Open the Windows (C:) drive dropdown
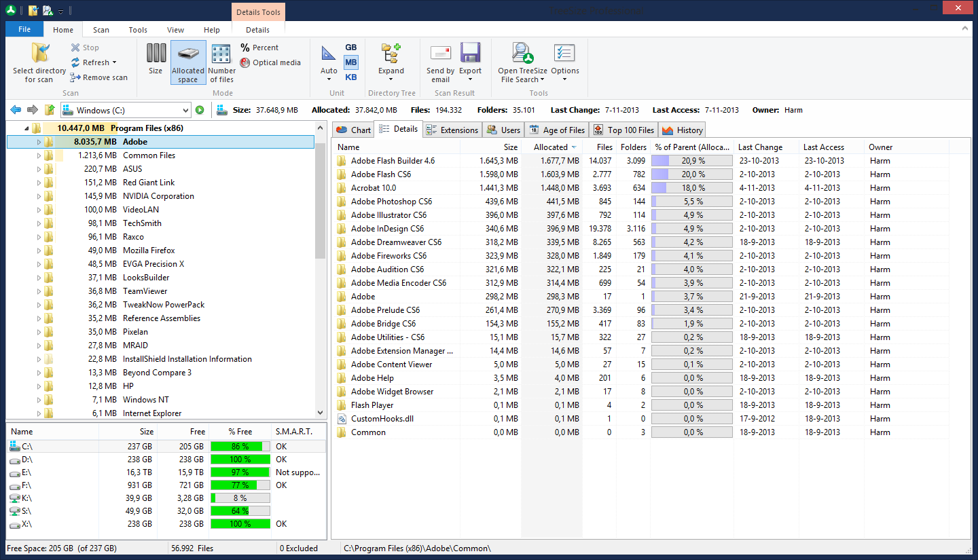The height and width of the screenshot is (560, 978). (186, 110)
